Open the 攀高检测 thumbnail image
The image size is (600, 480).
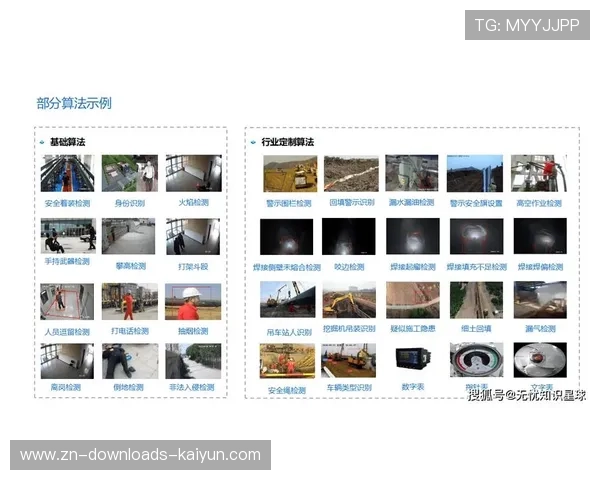pos(129,236)
